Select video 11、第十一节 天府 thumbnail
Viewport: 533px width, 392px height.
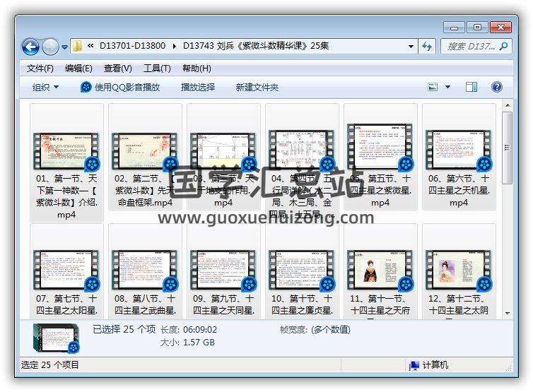tap(380, 271)
